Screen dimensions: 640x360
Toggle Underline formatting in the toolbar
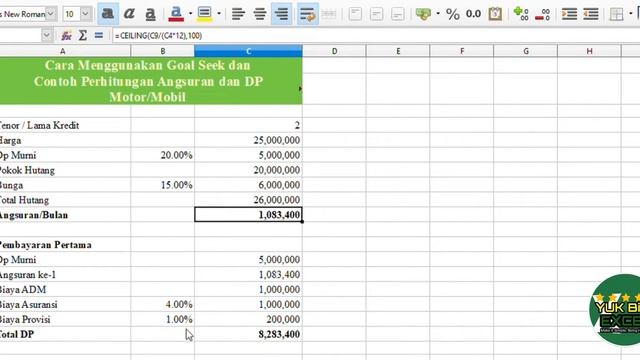[150, 14]
